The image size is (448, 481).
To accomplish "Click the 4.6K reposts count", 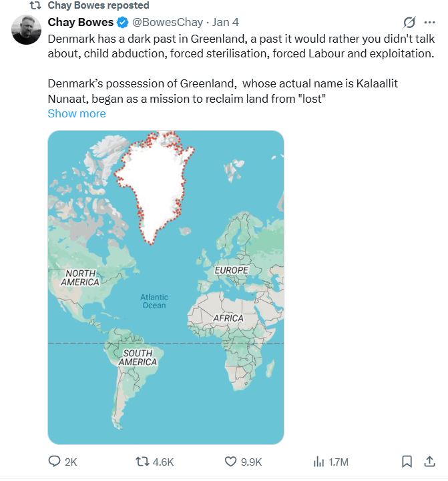I will tap(163, 462).
